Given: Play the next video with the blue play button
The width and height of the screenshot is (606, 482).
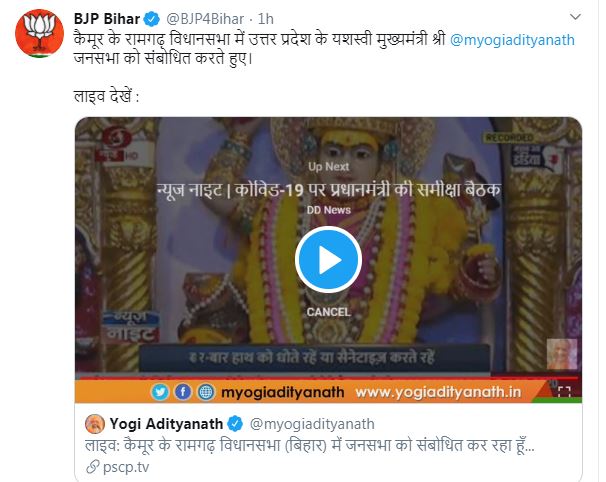Looking at the screenshot, I should (328, 260).
